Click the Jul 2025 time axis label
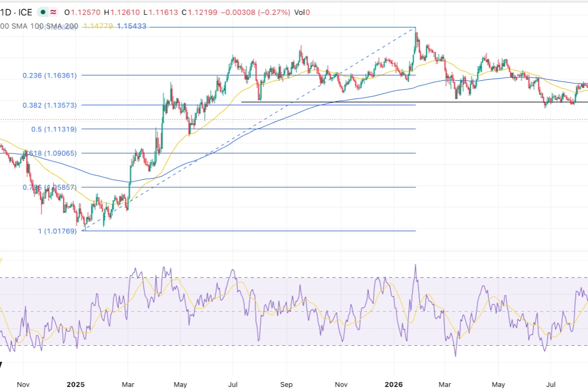The height and width of the screenshot is (392, 588). click(233, 384)
